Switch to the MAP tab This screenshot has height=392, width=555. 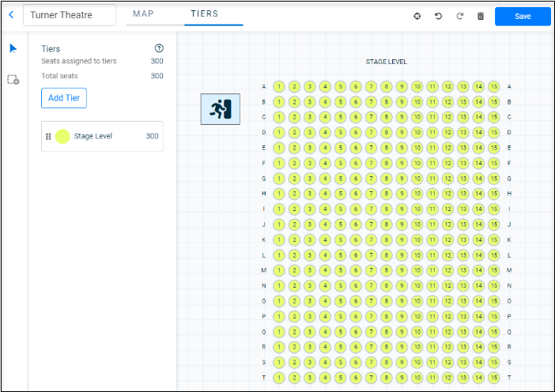[143, 13]
